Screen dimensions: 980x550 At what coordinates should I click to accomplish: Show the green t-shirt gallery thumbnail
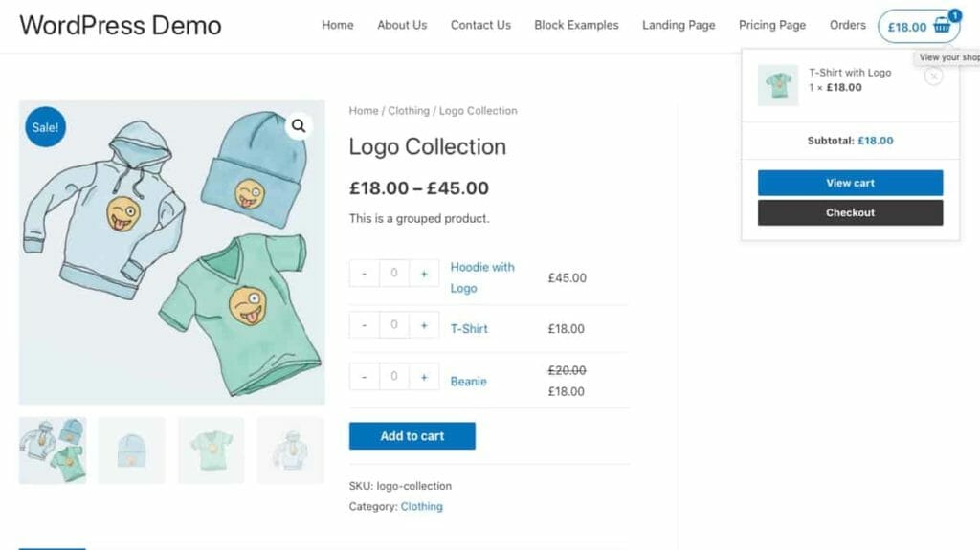[x=211, y=450]
